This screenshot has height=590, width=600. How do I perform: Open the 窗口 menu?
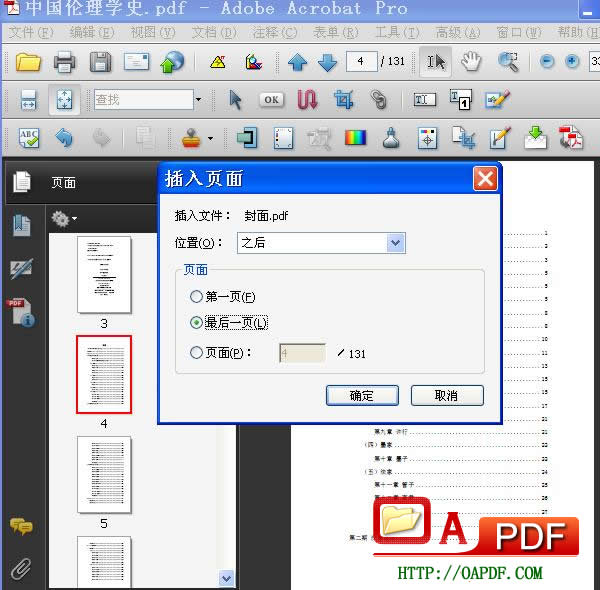[x=519, y=33]
